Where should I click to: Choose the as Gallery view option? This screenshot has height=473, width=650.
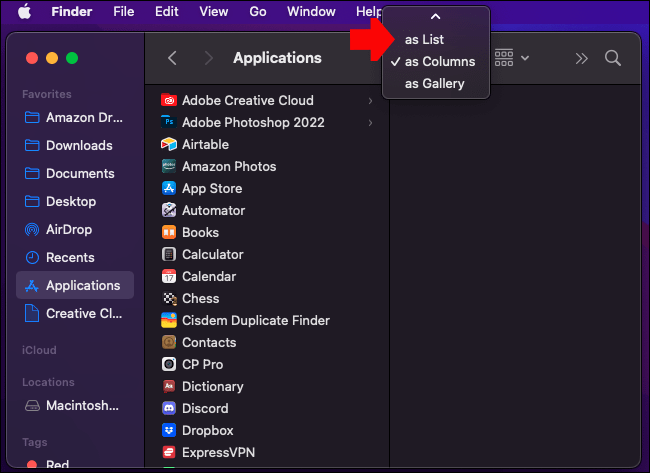[434, 84]
